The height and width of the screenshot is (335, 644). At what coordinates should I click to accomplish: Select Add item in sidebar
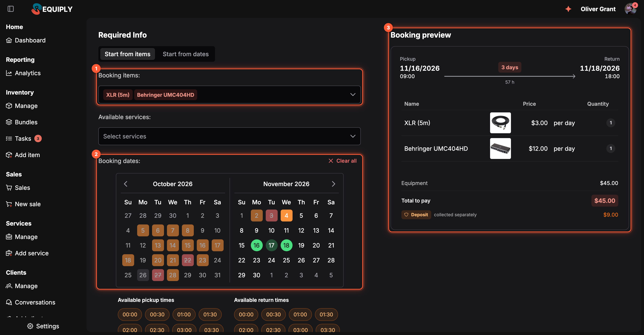pos(23,155)
